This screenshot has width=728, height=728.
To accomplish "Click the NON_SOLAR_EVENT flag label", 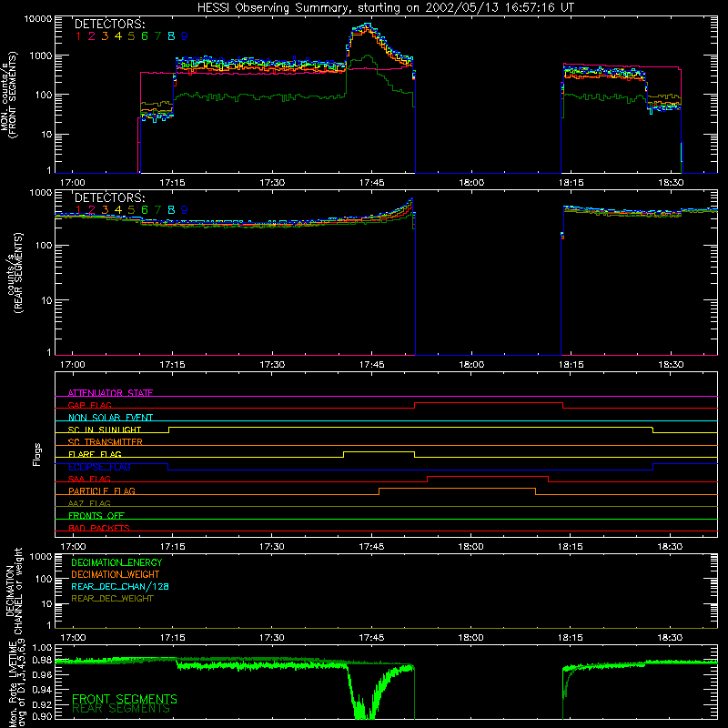I will click(110, 418).
